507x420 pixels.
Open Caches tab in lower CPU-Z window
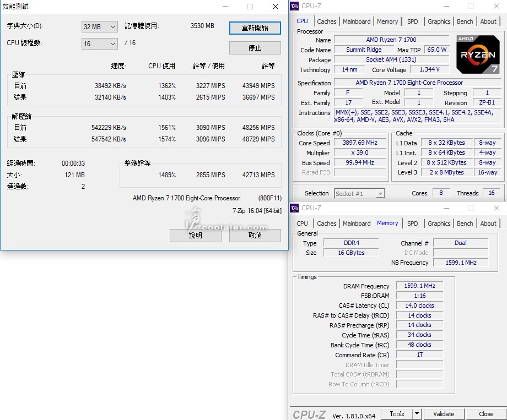327,223
